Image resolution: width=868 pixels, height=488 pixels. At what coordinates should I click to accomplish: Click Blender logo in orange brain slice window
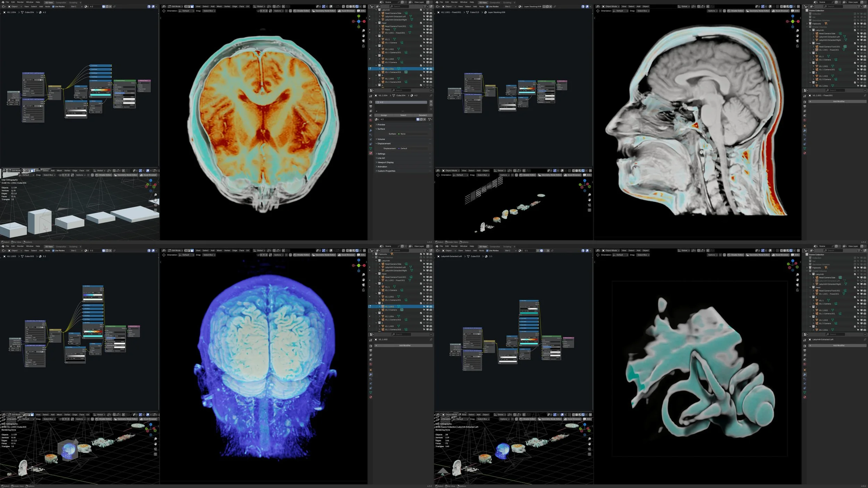3,2
